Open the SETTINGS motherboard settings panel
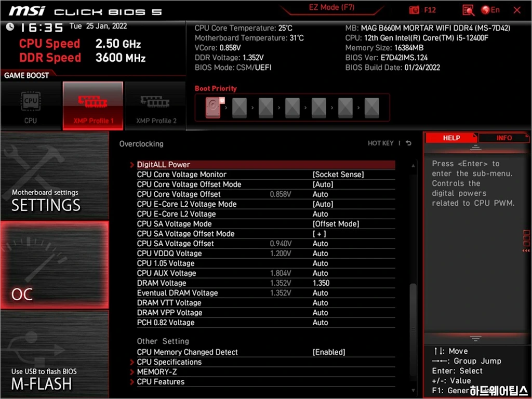Viewport: 532px width, 399px height. 55,176
